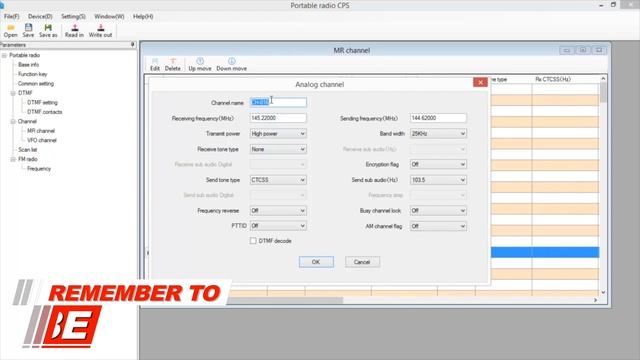The width and height of the screenshot is (640, 360).
Task: Open the Send sub audio(Hz) dropdown
Action: (x=438, y=180)
